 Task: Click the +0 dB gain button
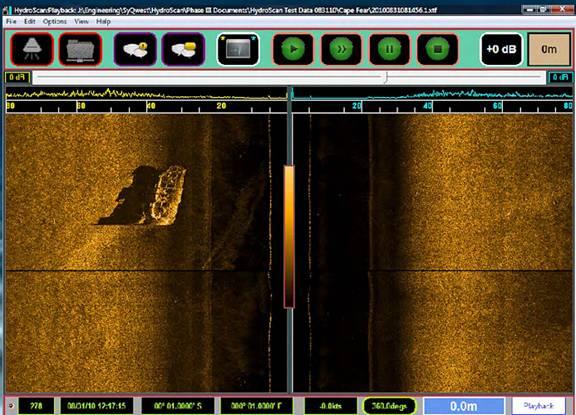point(501,49)
